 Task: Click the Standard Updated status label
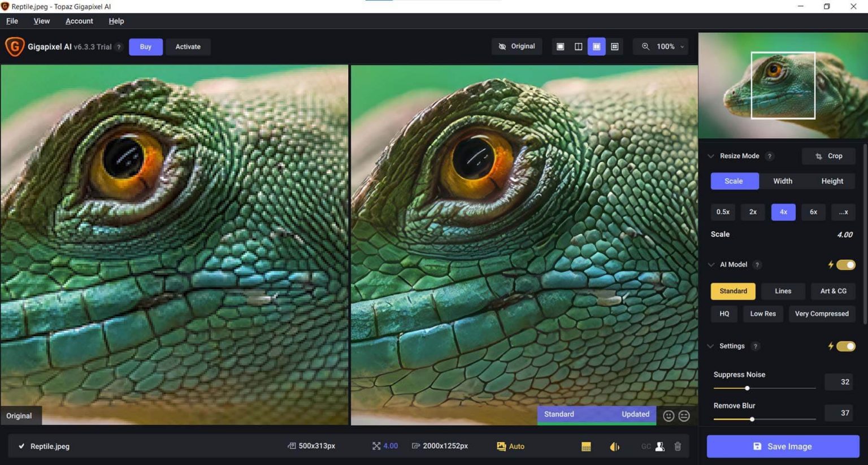point(597,414)
